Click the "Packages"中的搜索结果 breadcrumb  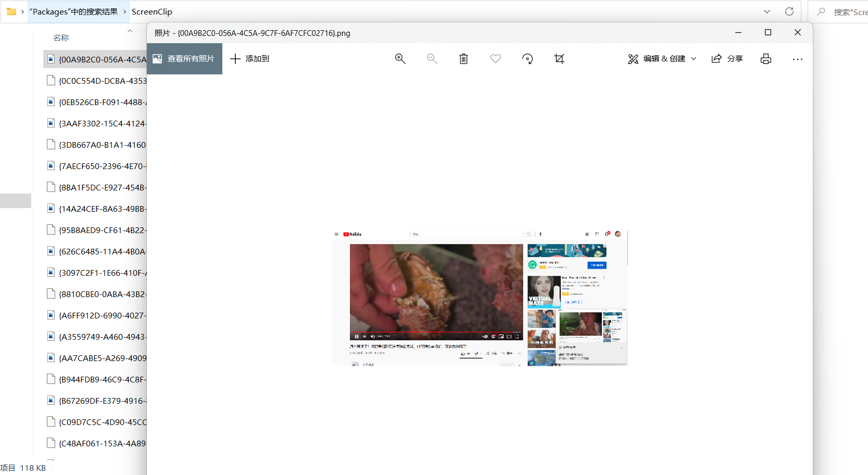pyautogui.click(x=73, y=11)
